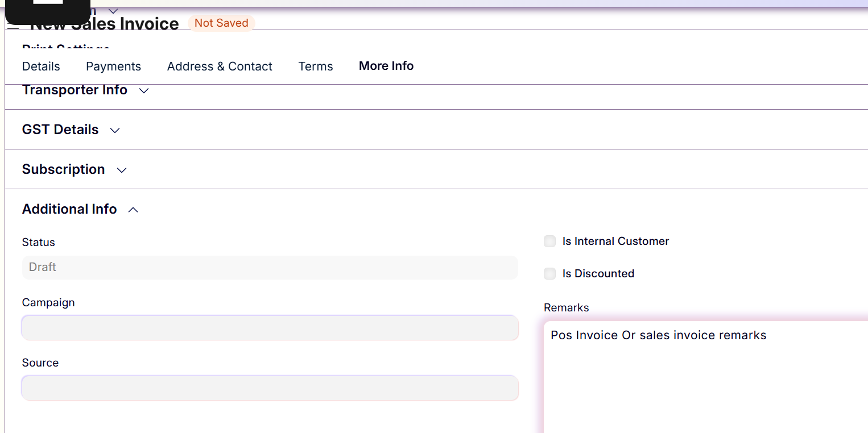The height and width of the screenshot is (433, 868).
Task: Click into the Campaign field
Action: coord(270,328)
